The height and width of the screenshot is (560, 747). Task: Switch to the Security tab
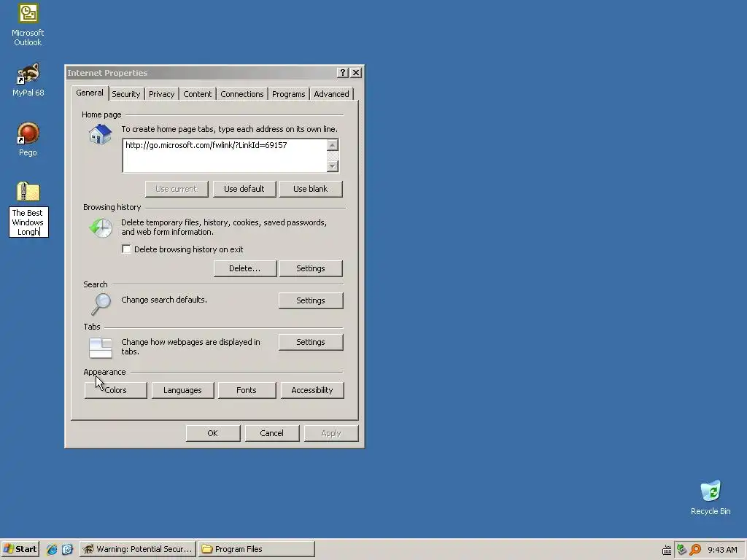(x=125, y=94)
